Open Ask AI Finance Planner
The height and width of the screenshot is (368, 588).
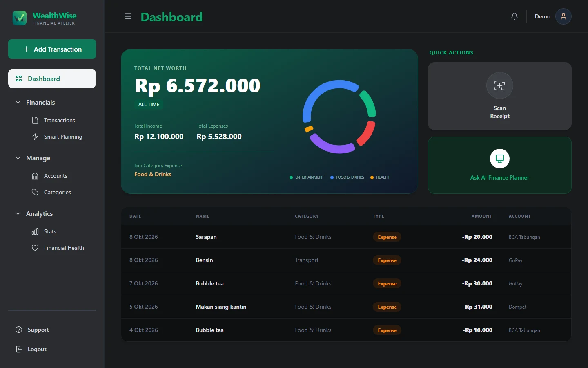[500, 165]
